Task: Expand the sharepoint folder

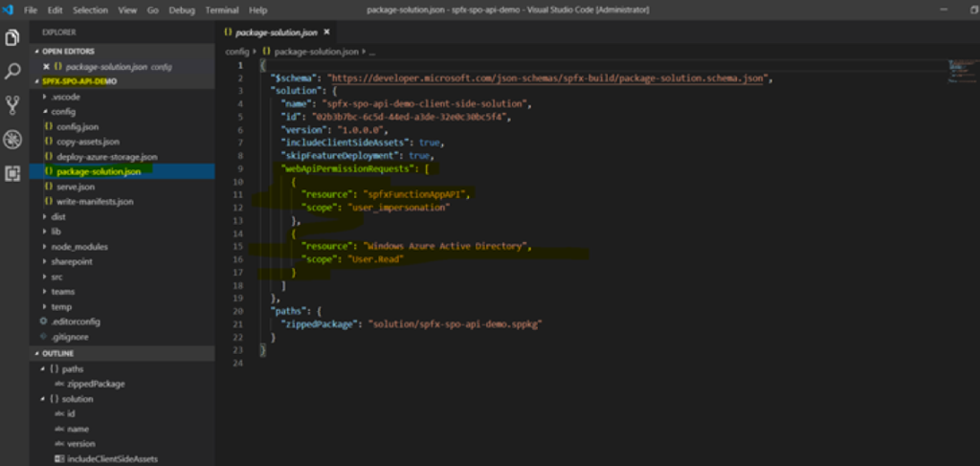Action: click(x=71, y=261)
